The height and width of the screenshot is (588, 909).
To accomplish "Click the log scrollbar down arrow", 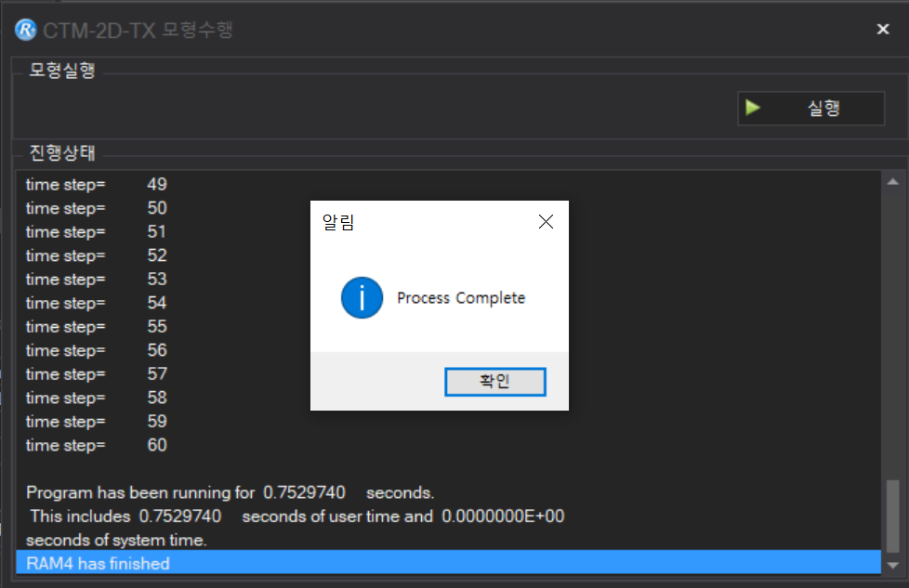I will click(893, 565).
